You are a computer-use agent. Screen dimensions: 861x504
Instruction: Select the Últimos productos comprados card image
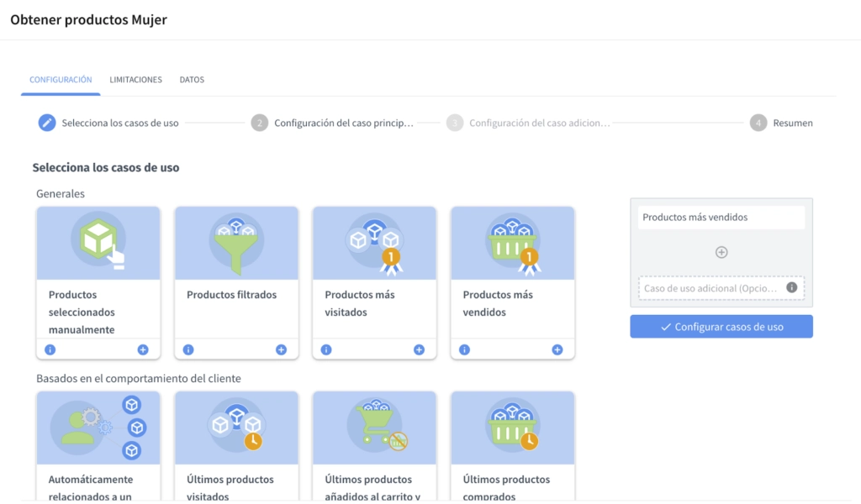point(513,428)
